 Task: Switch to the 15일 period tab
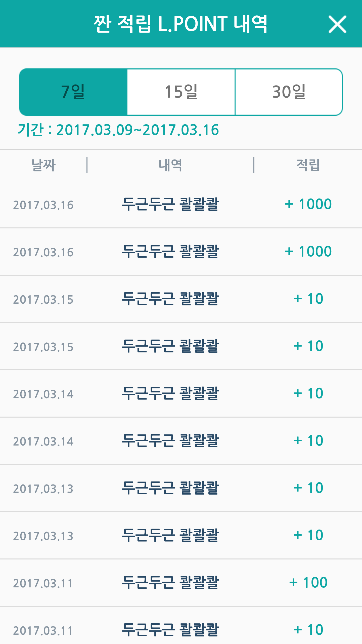pyautogui.click(x=181, y=92)
